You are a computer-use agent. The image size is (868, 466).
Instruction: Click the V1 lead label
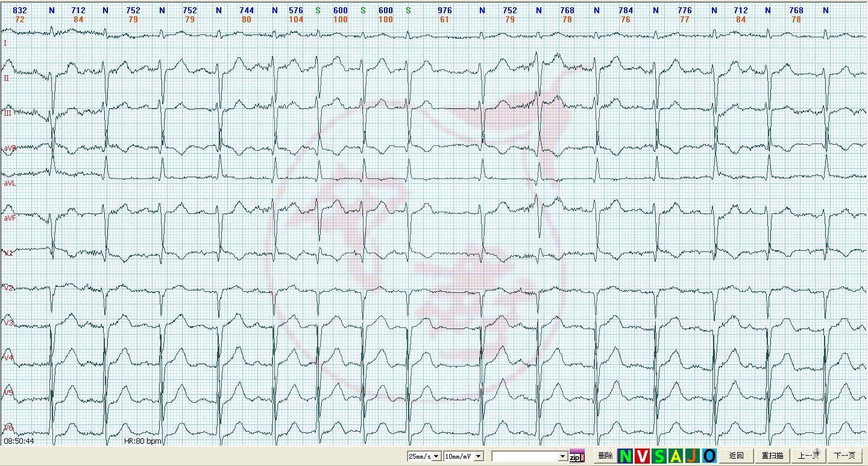[x=8, y=253]
